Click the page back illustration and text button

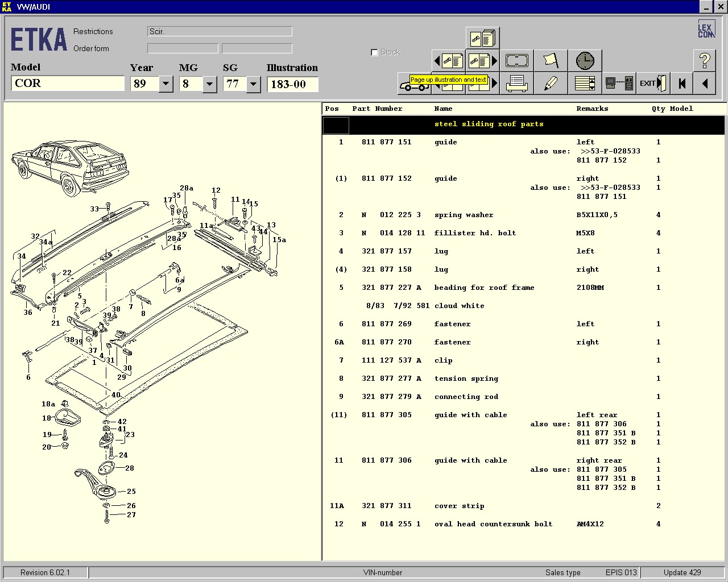pyautogui.click(x=449, y=60)
